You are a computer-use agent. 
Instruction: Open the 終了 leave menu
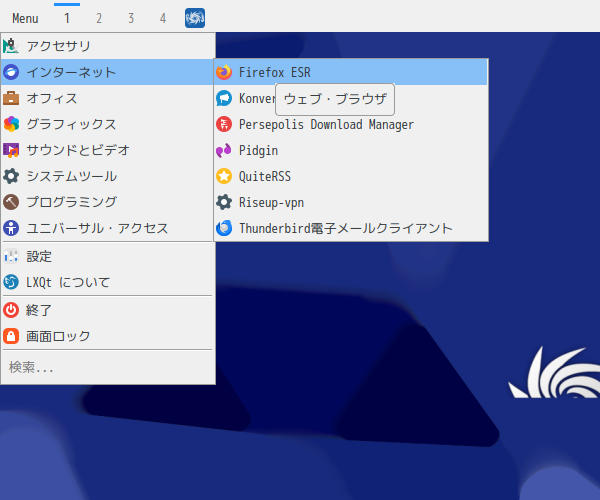107,310
